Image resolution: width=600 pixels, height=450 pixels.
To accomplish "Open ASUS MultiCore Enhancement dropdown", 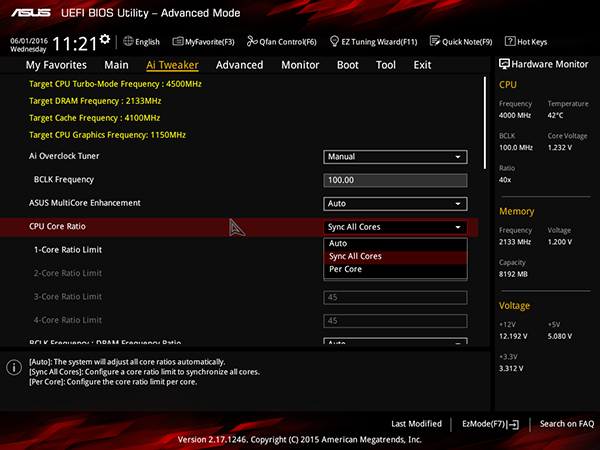I will pos(395,204).
